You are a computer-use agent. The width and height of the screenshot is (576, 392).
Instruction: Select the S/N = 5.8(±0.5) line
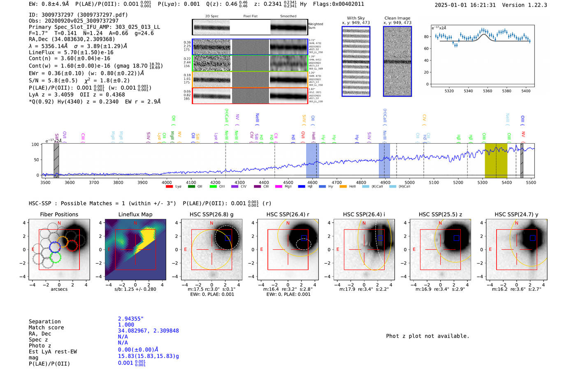53,81
